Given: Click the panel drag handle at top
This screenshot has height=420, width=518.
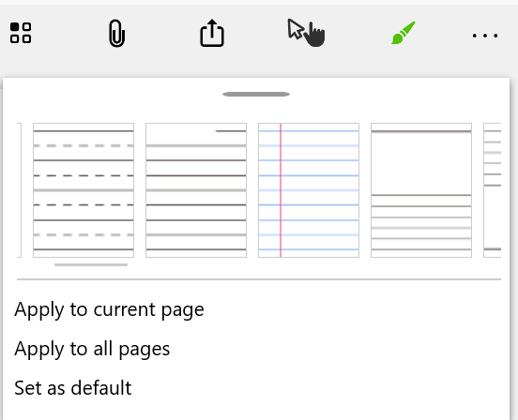Looking at the screenshot, I should pos(256,94).
